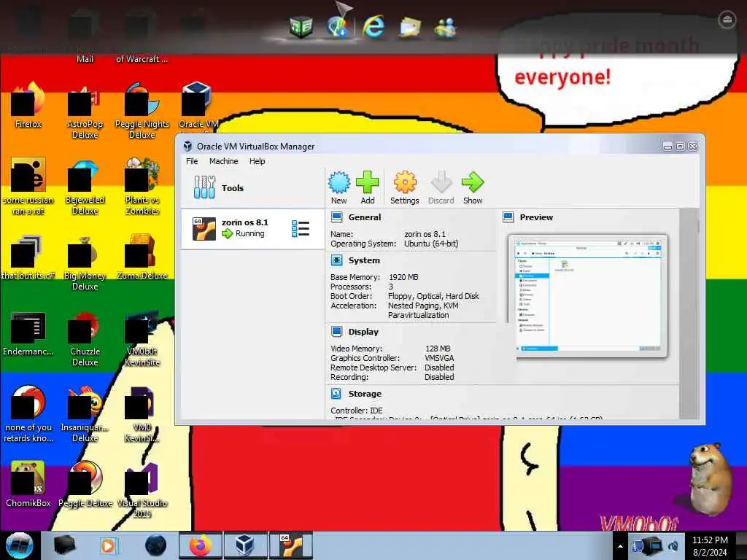Click the VirtualBox Manager taskbar button
This screenshot has width=747, height=560.
tap(245, 545)
